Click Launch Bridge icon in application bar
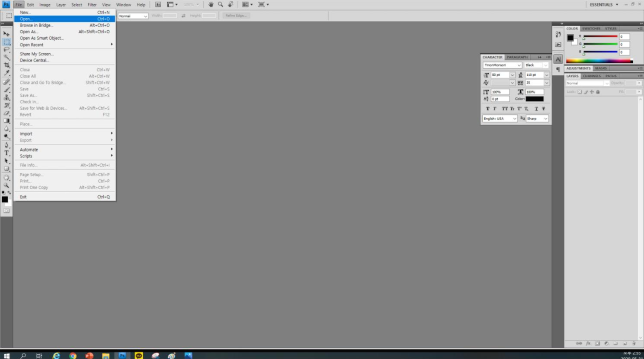This screenshot has width=644, height=359. (158, 4)
